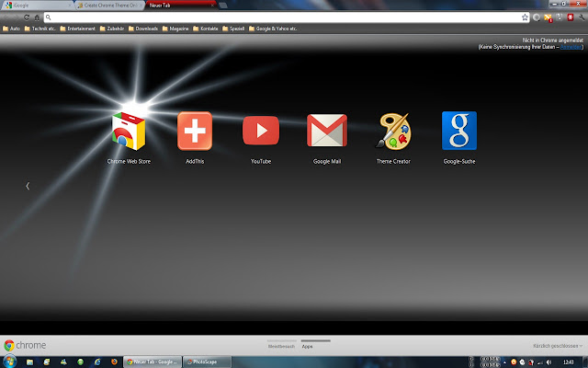Screen dimensions: 588x368
Task: Open the Zubehör bookmarks folder
Action: 112,29
